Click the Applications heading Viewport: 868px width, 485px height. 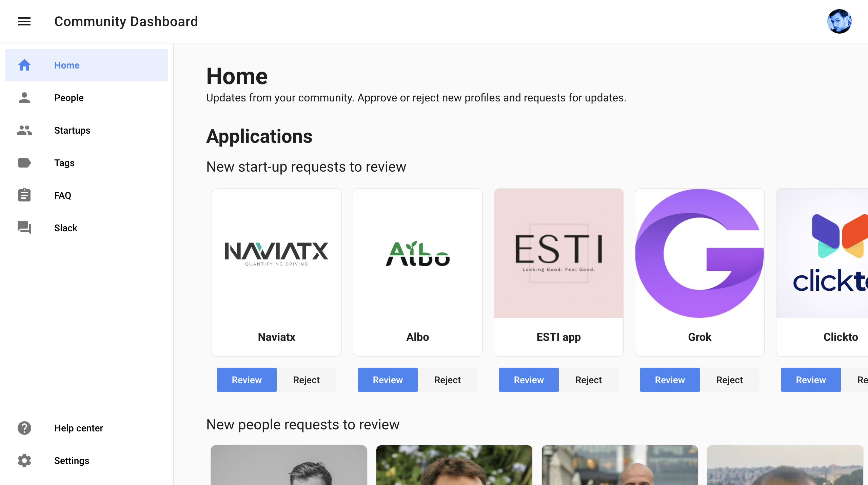pos(259,136)
